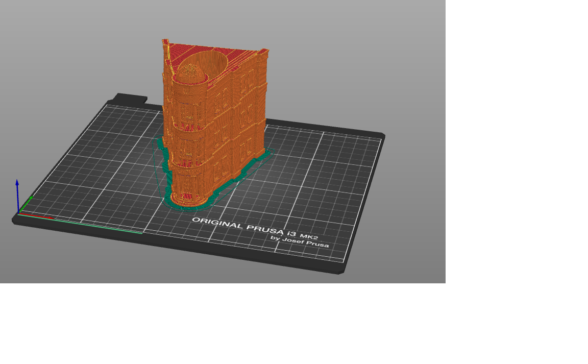Click the empty grid area right of model
This screenshot has width=588, height=364.
(x=318, y=180)
